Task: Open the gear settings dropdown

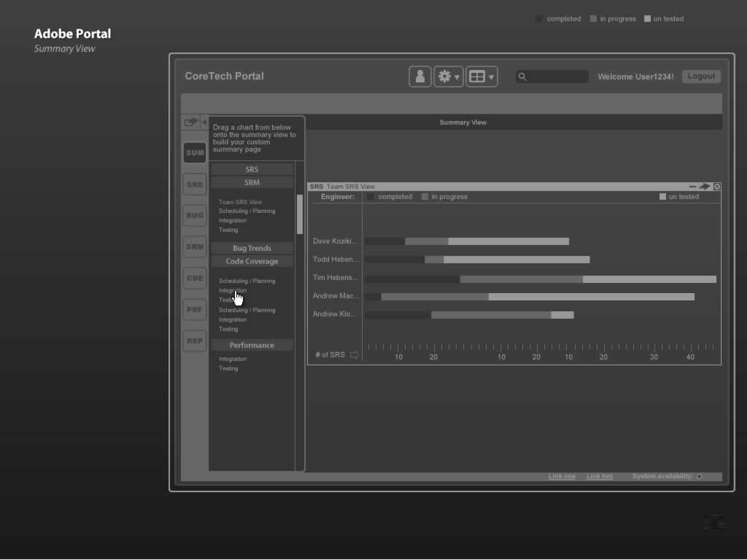Action: pyautogui.click(x=448, y=77)
